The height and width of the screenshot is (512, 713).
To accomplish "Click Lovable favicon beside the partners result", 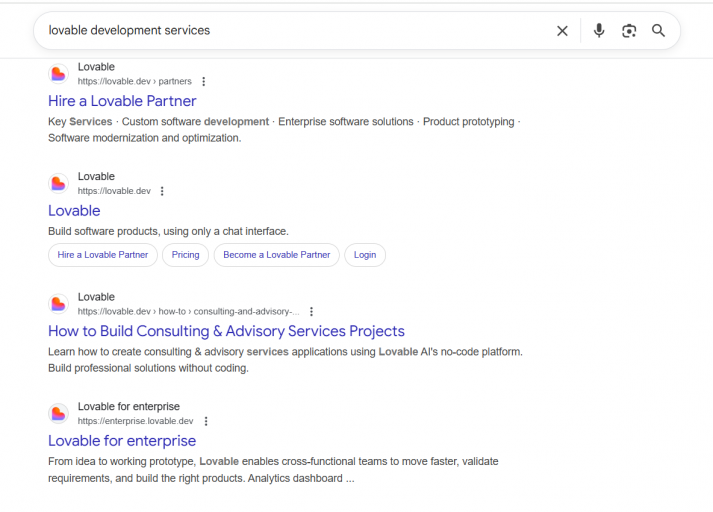I will coord(58,74).
